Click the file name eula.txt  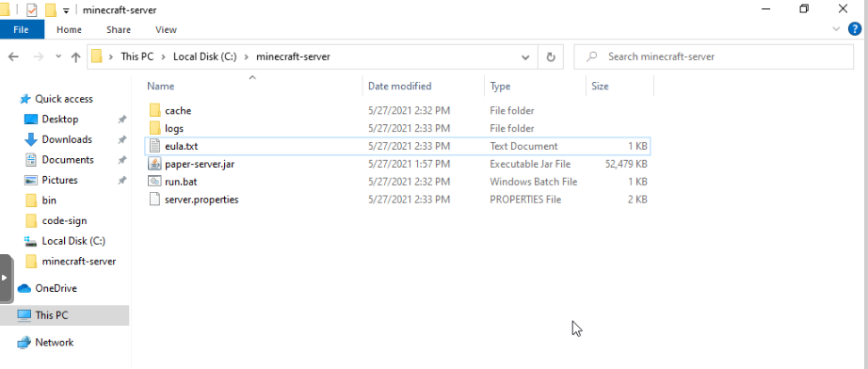point(181,146)
